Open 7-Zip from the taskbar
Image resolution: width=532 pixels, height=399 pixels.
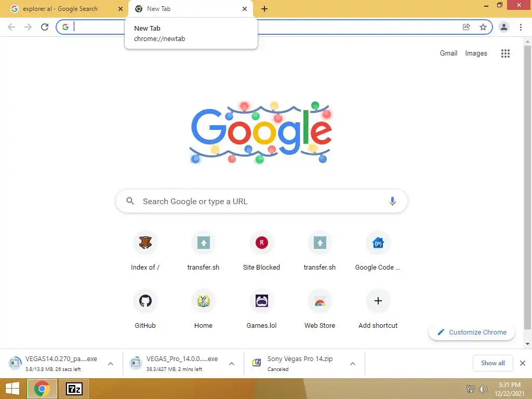74,389
